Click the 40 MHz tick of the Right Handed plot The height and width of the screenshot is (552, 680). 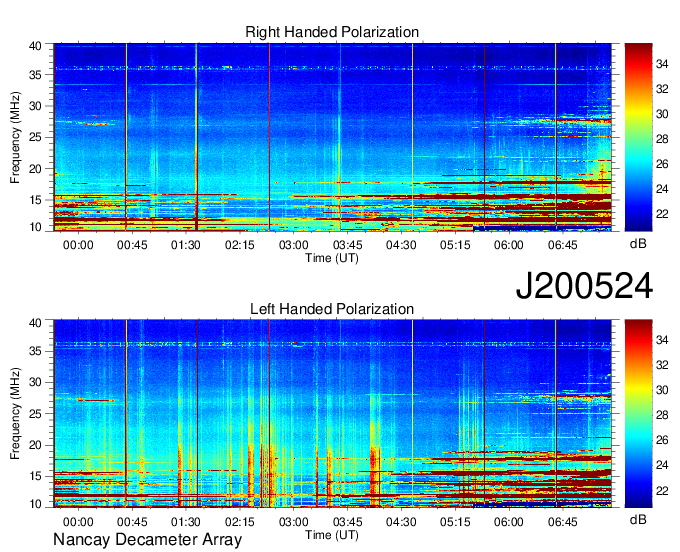pyautogui.click(x=35, y=46)
